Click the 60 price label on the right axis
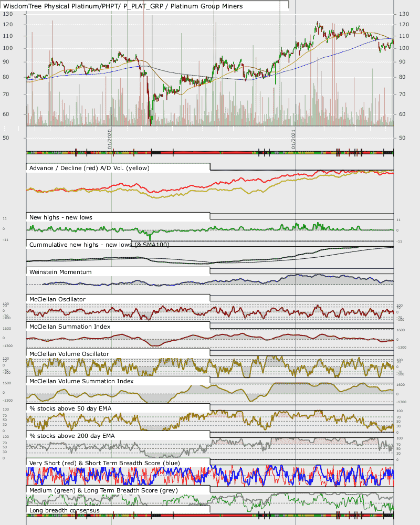Screen dimensions: 420x525 pyautogui.click(x=402, y=114)
